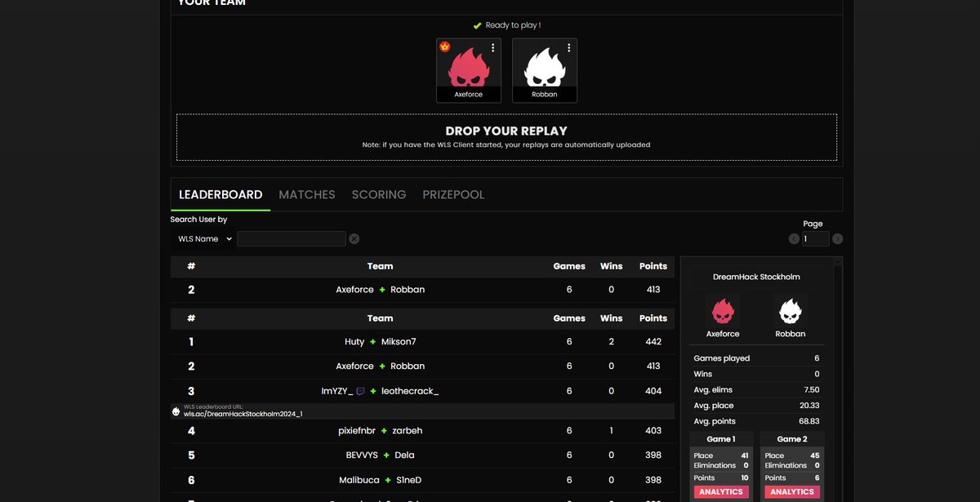980x502 pixels.
Task: Click the Game 2 card heading
Action: (x=792, y=439)
